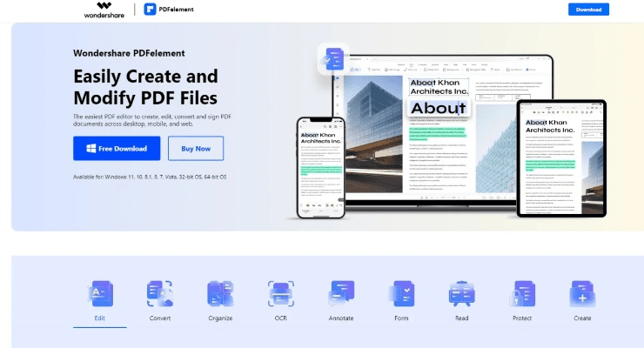This screenshot has width=644, height=348.
Task: Select the Protect feature icon
Action: pos(523,295)
